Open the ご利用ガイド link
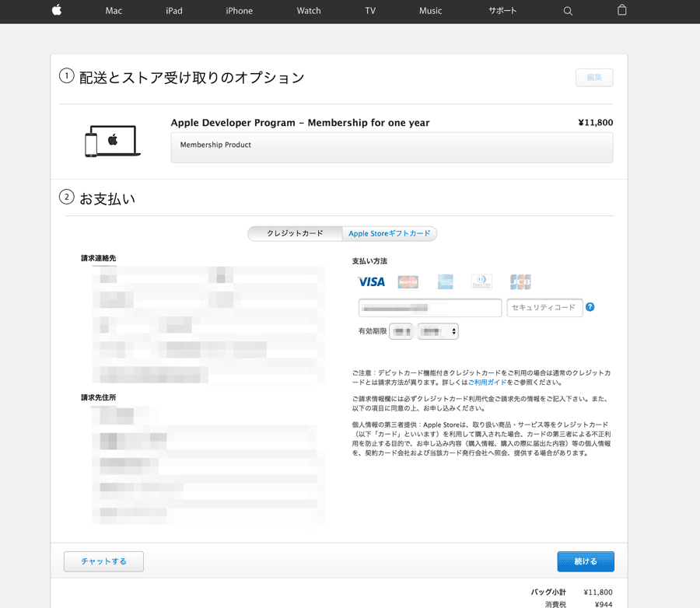700x608 pixels. 487,382
